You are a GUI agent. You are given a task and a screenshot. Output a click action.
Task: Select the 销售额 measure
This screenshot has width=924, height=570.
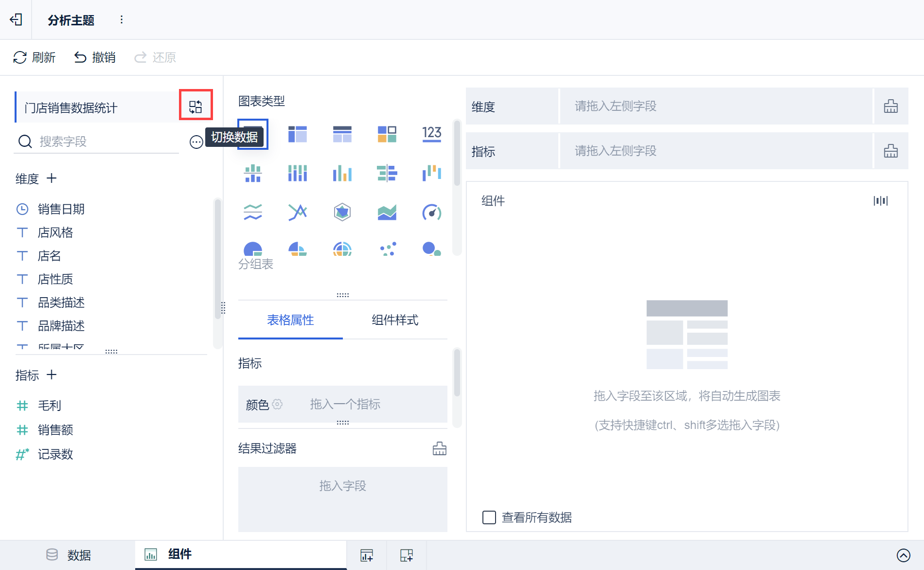(55, 430)
